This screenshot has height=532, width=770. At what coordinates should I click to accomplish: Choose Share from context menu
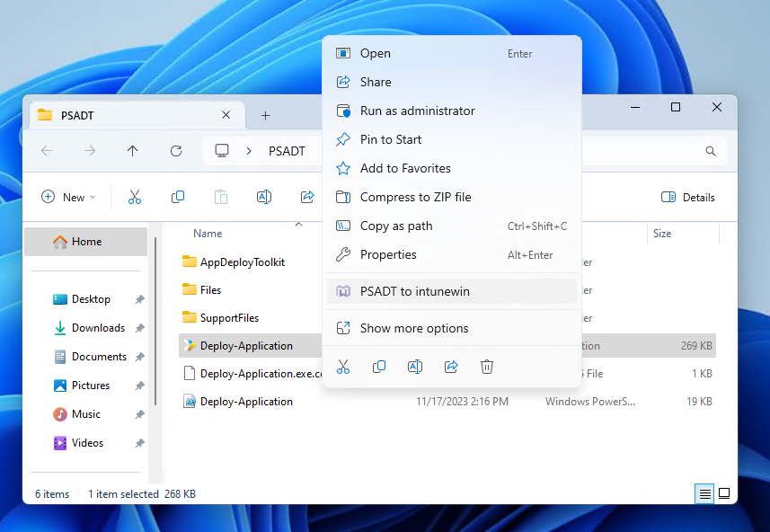(x=452, y=82)
